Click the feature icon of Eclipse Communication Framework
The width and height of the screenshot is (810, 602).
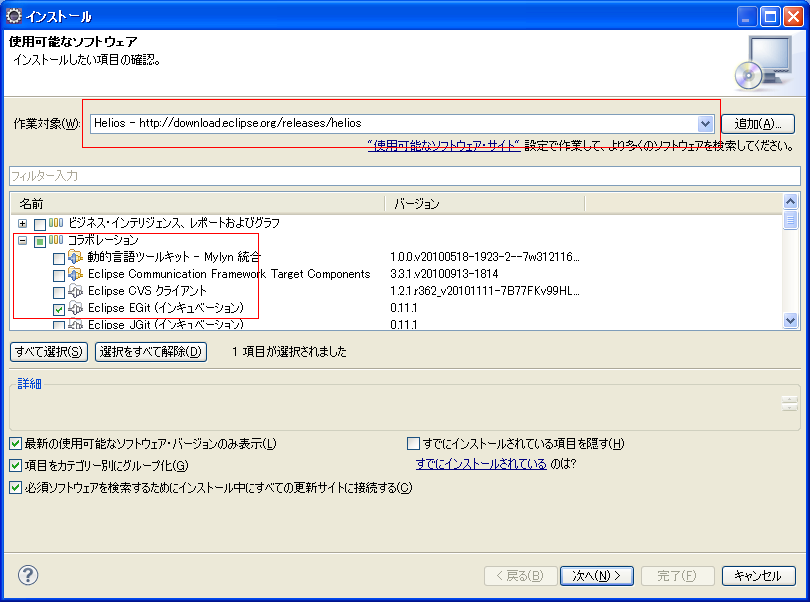coord(75,273)
